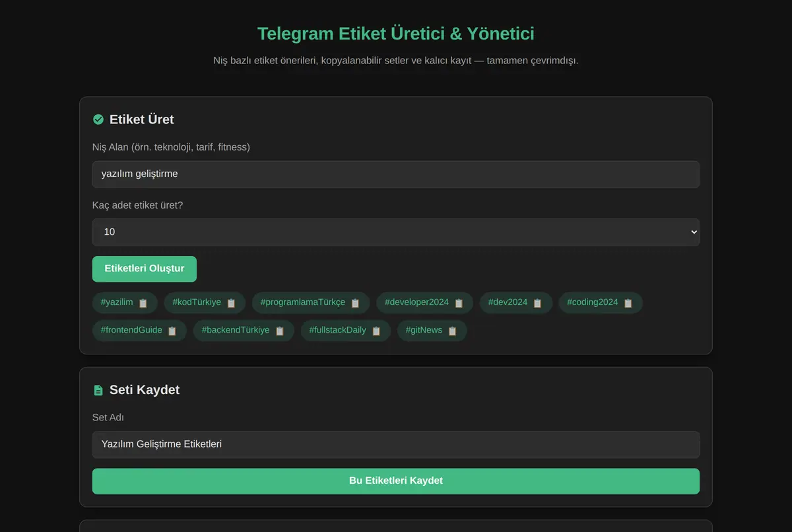Click the Niş Alan field label
The width and height of the screenshot is (792, 532).
tap(171, 147)
